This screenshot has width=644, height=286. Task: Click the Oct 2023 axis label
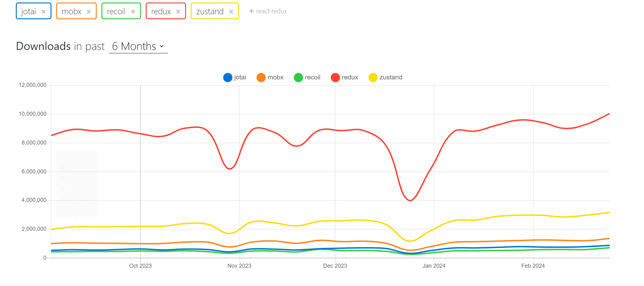[x=140, y=266]
